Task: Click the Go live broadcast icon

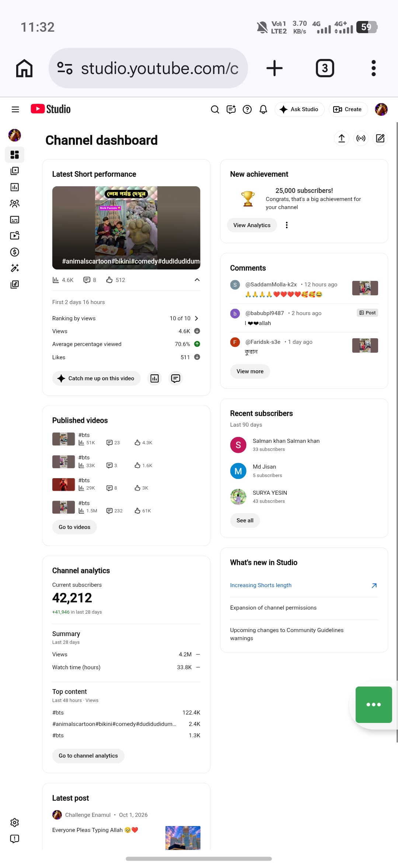Action: click(361, 138)
